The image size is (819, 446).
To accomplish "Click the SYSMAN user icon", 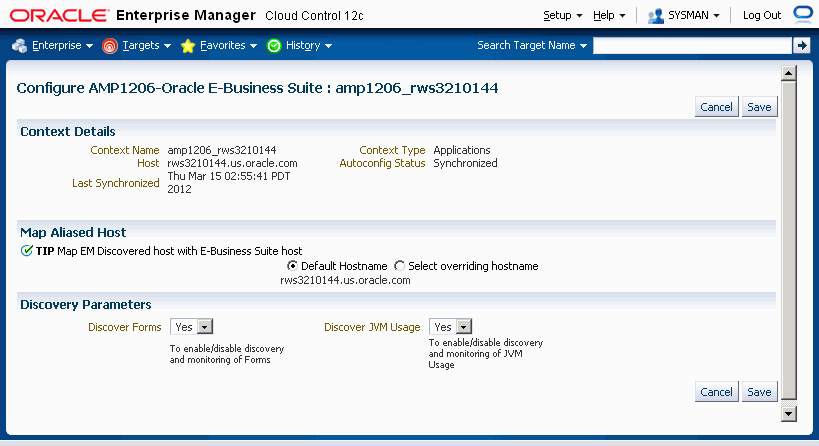I will [656, 16].
